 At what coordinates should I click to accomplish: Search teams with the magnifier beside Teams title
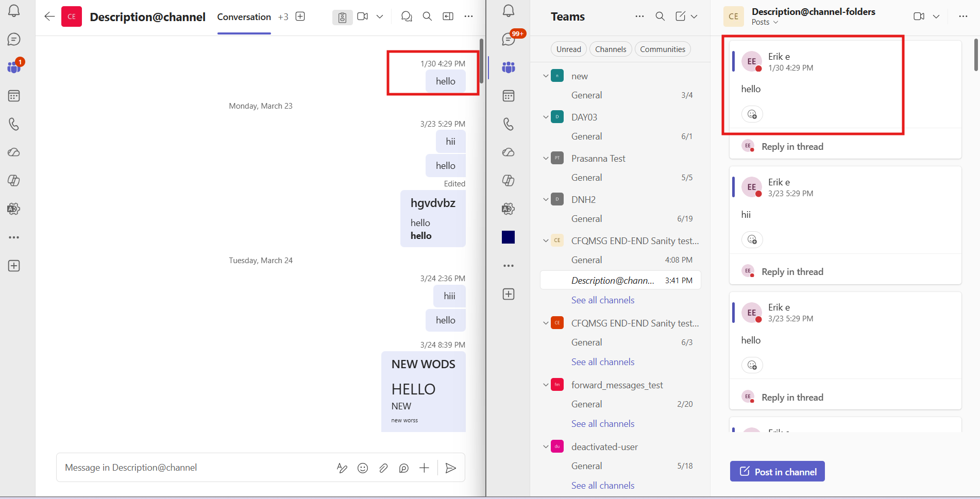(x=660, y=16)
